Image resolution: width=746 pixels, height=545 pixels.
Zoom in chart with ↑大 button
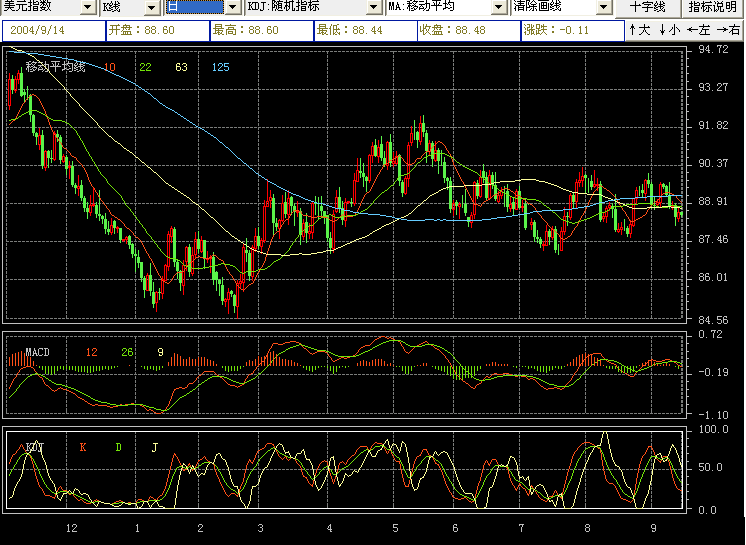[640, 31]
